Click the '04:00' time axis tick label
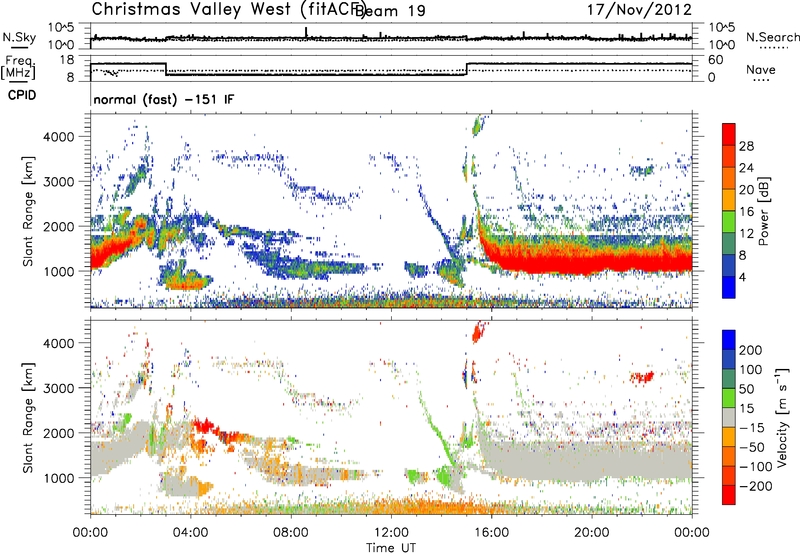 pyautogui.click(x=190, y=533)
